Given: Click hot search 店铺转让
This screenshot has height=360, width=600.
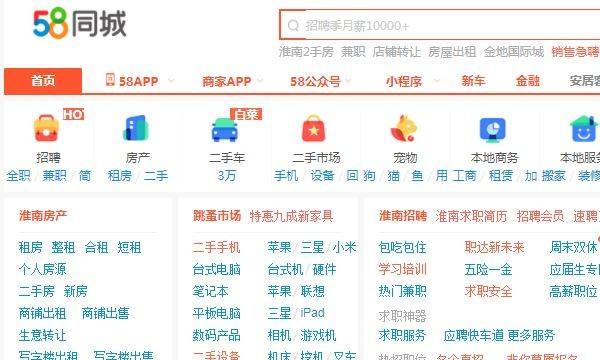Looking at the screenshot, I should coord(396,52).
